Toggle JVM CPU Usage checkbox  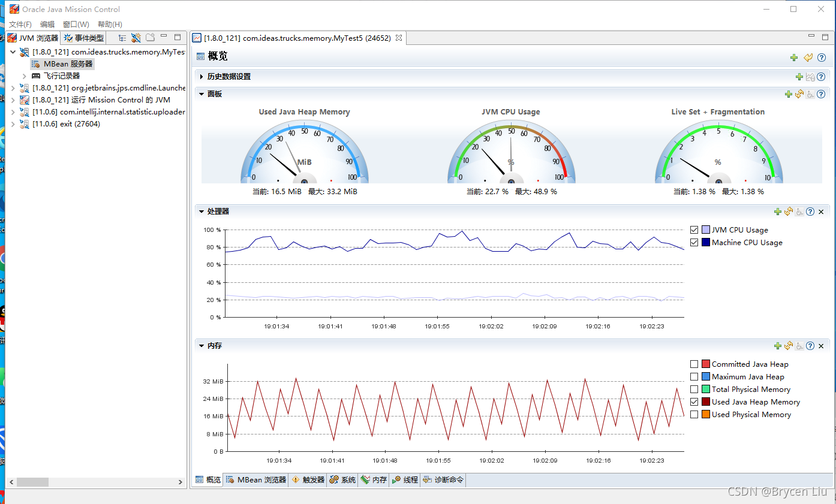(694, 230)
